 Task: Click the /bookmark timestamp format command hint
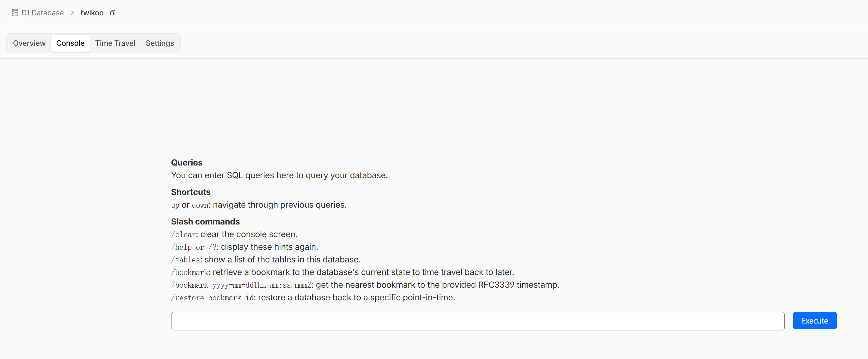241,285
